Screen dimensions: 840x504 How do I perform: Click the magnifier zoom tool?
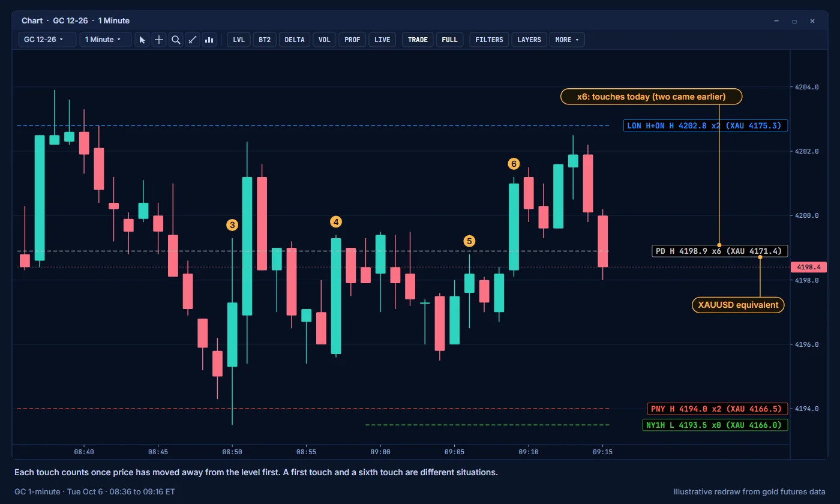click(x=176, y=40)
